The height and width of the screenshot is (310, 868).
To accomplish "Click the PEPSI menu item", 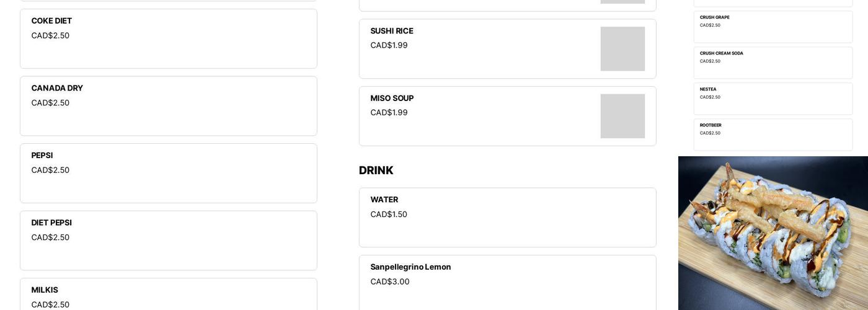I will click(x=168, y=173).
